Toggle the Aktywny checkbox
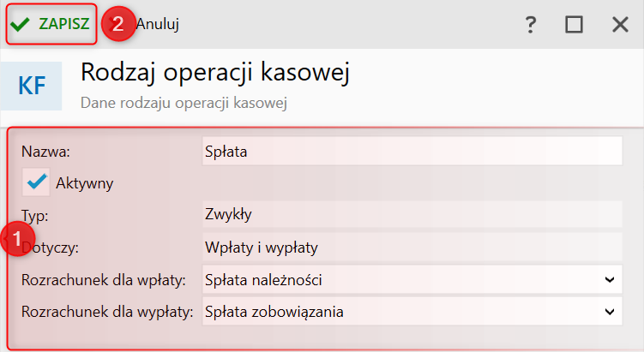 click(36, 182)
